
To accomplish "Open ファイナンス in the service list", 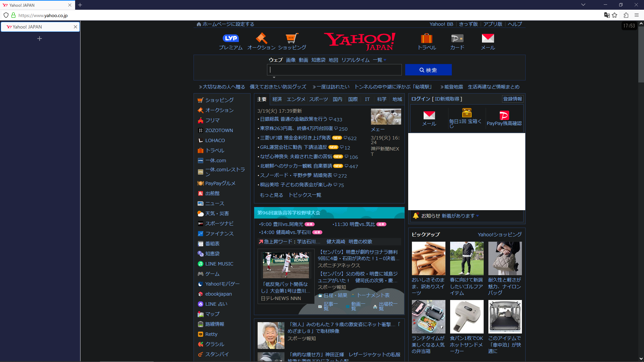I will [219, 234].
